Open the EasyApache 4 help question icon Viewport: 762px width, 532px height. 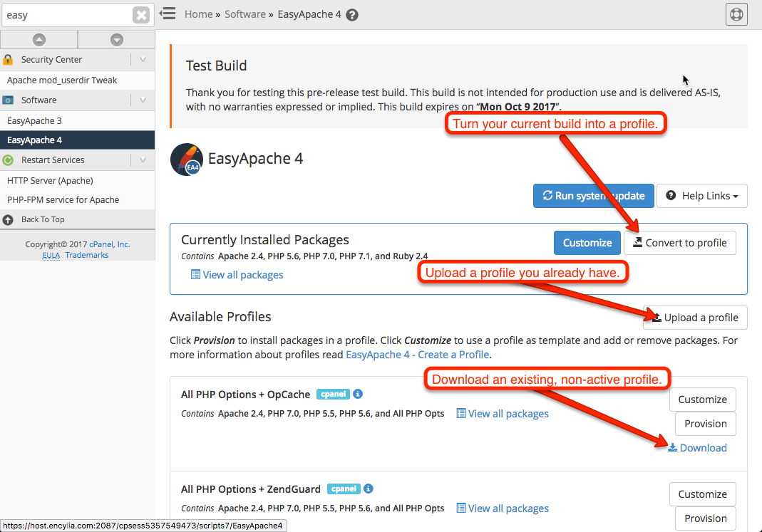click(352, 15)
